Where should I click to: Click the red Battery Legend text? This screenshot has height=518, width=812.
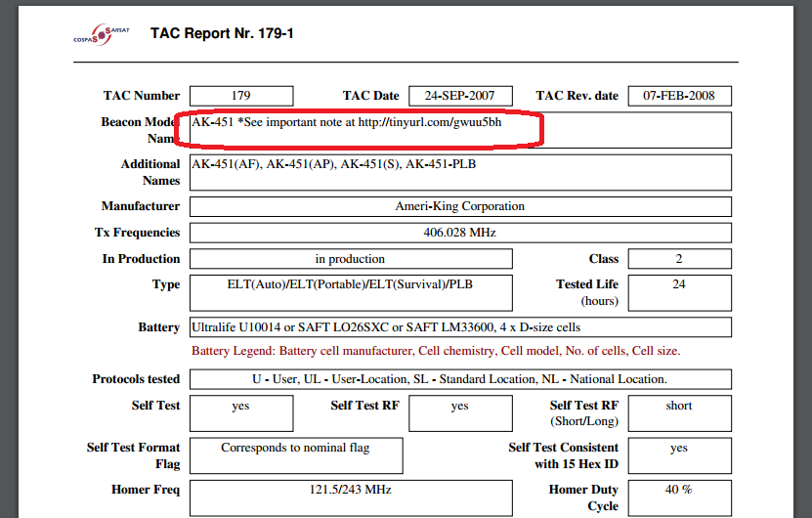point(436,351)
